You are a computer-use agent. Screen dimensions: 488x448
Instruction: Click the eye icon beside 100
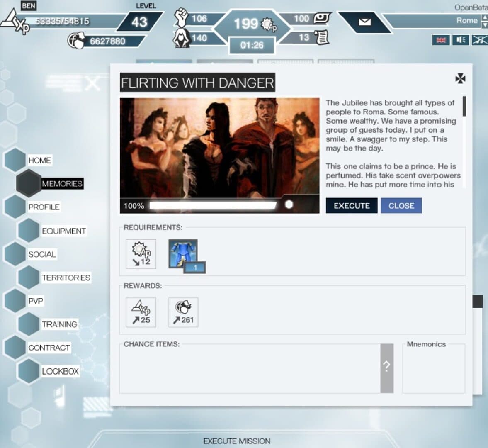(321, 18)
